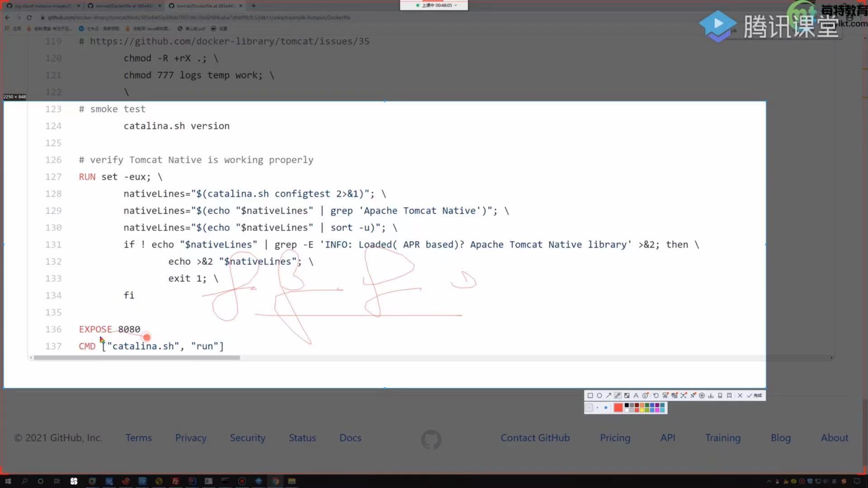Open the Pricing footer link
Image resolution: width=868 pixels, height=488 pixels.
pos(615,437)
